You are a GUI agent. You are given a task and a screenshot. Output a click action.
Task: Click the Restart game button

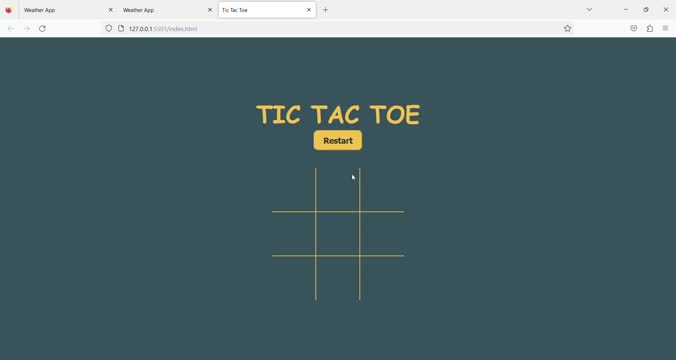coord(338,141)
